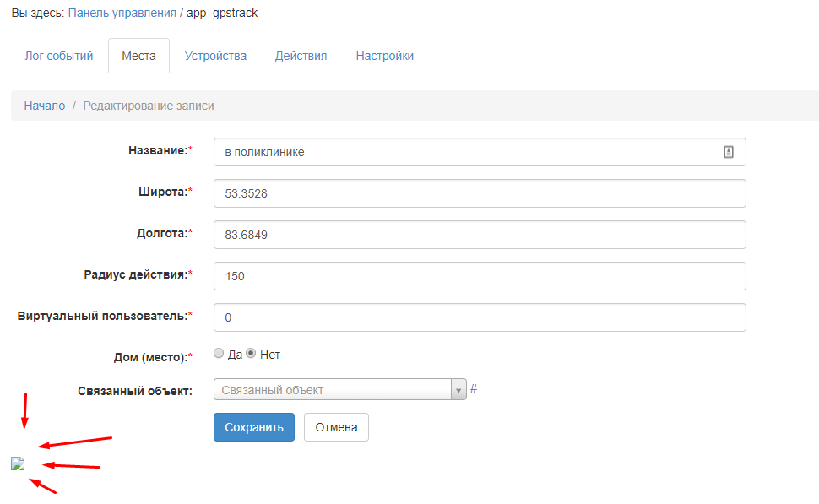Click the broken image icon at bottom left
This screenshot has height=504, width=819.
pyautogui.click(x=18, y=463)
